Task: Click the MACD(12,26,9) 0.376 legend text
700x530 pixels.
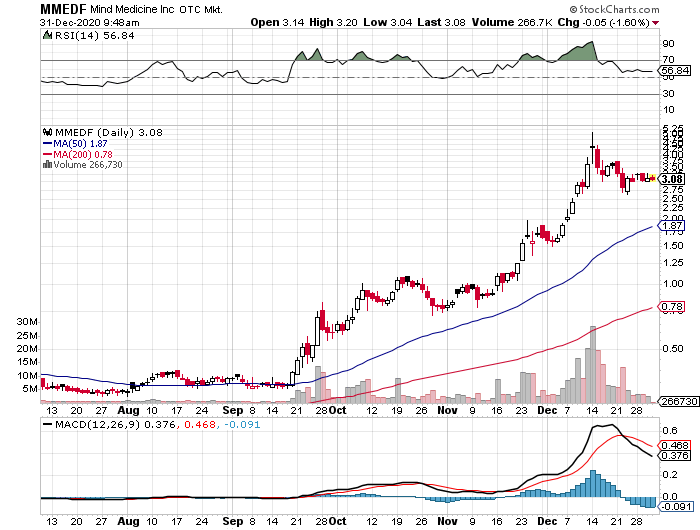Action: tap(115, 424)
